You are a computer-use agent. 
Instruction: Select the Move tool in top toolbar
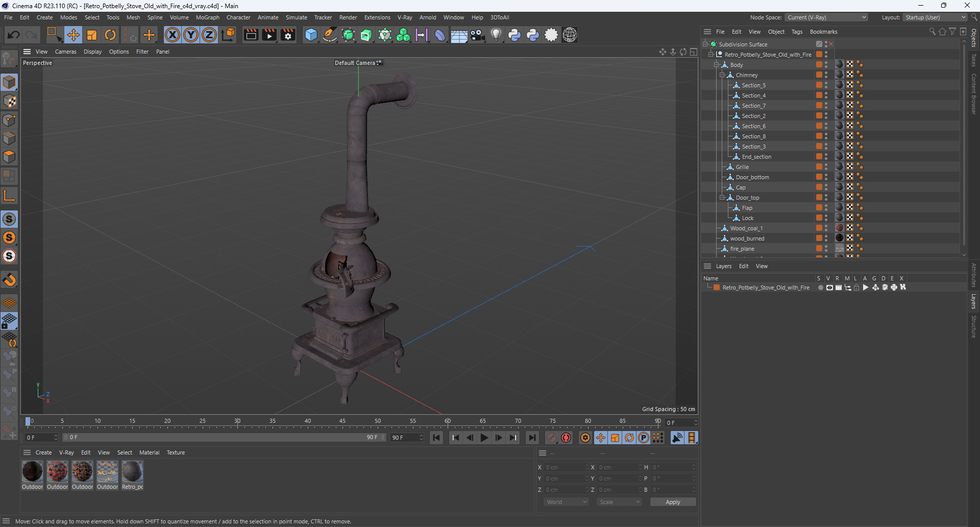[73, 35]
